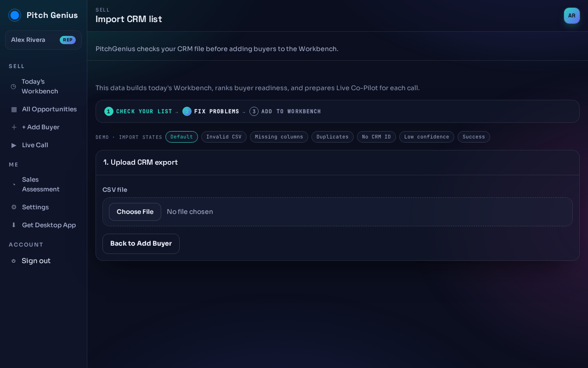Click the gear icon beside Settings
The width and height of the screenshot is (588, 368).
pyautogui.click(x=14, y=207)
